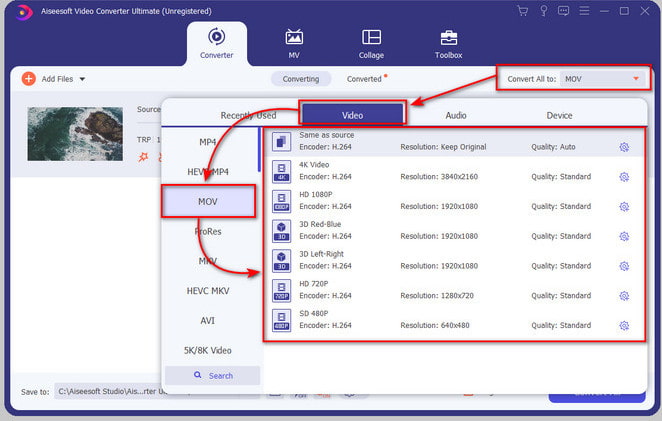Screen dimensions: 662x421
Task: Open settings gear for HD 1080P
Action: [x=624, y=206]
